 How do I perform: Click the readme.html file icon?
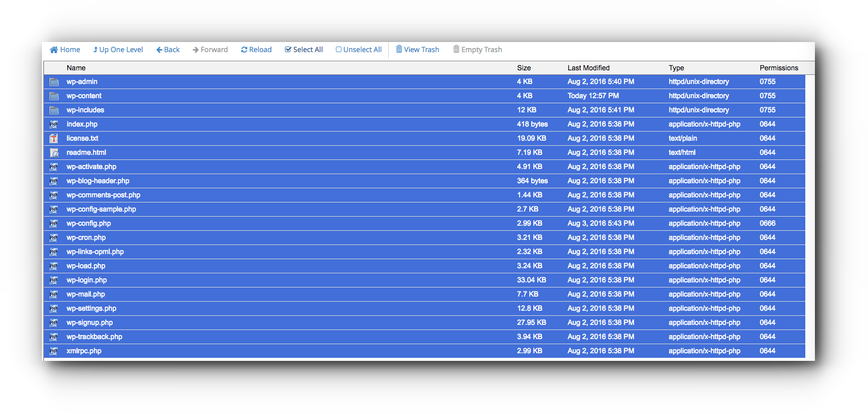pyautogui.click(x=54, y=152)
